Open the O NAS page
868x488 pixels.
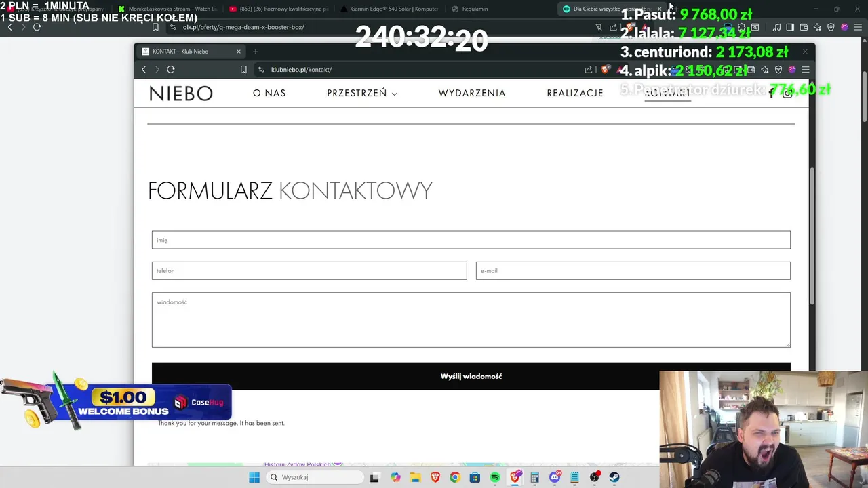269,93
